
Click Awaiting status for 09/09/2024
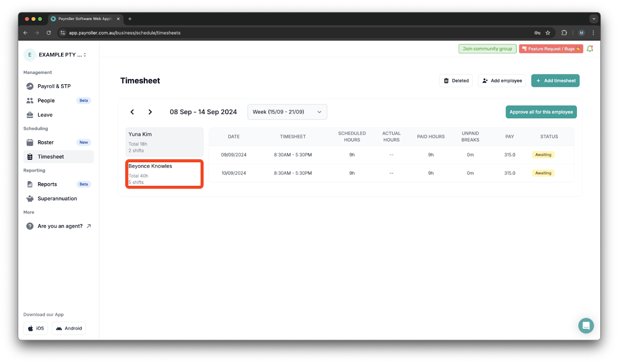click(x=543, y=155)
